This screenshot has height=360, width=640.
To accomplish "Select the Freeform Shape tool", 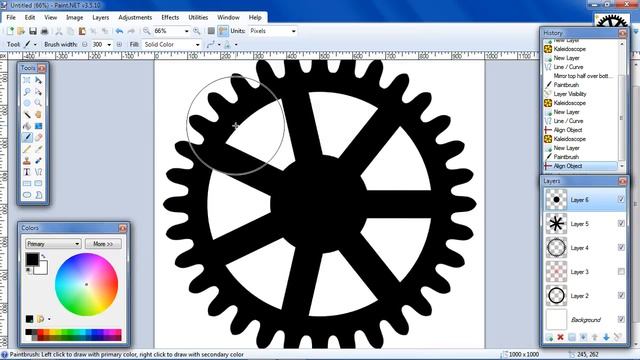I will pyautogui.click(x=38, y=195).
